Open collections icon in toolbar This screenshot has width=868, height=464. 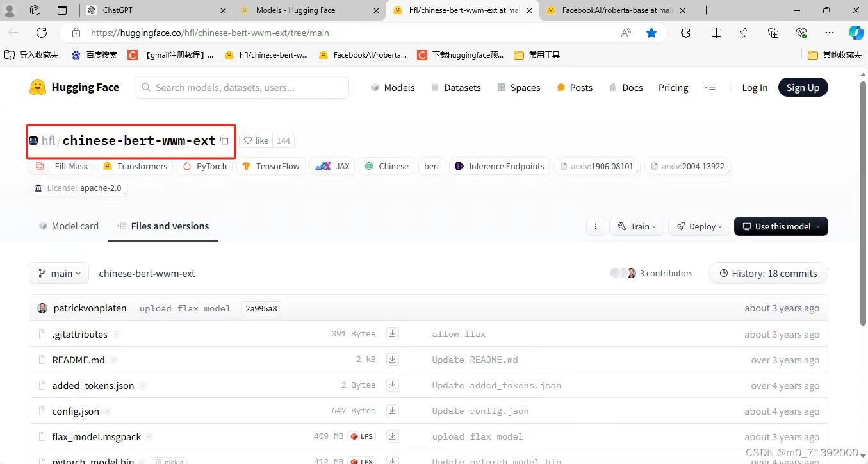(x=773, y=33)
